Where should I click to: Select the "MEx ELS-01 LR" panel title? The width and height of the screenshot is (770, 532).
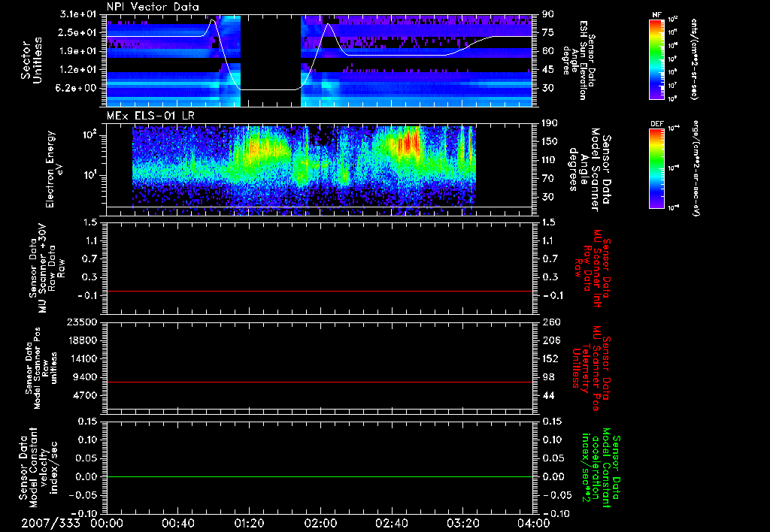click(150, 116)
